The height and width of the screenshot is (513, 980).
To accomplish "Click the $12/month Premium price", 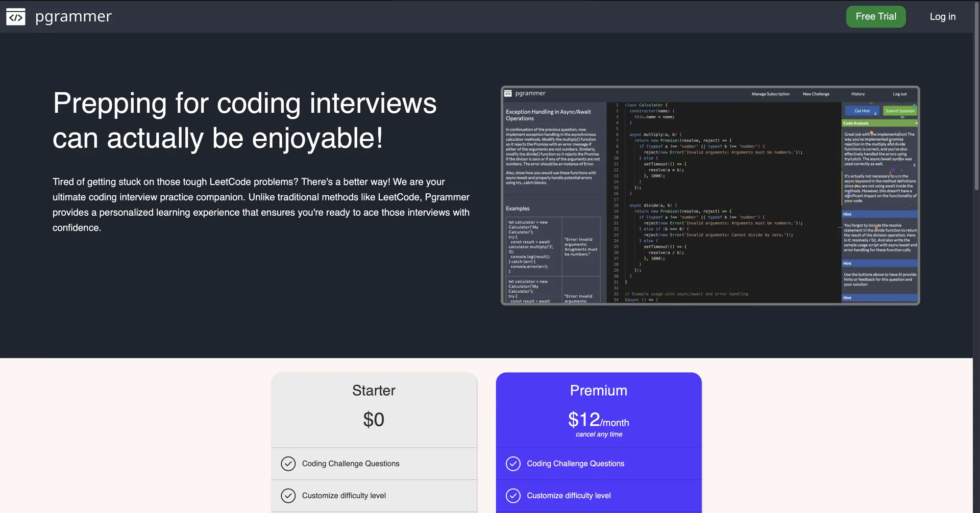I will coord(599,420).
